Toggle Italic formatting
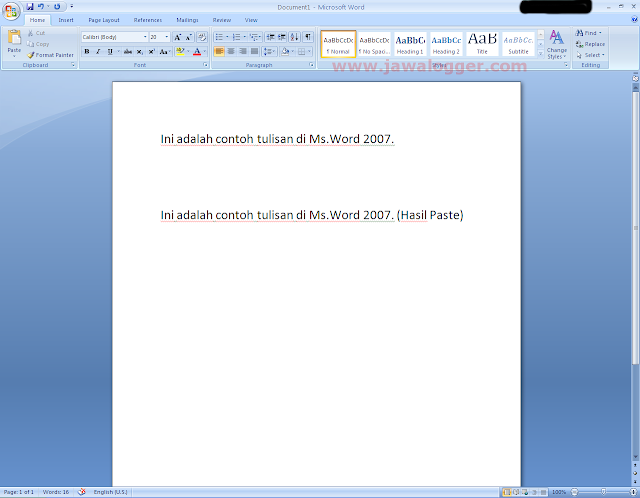The width and height of the screenshot is (640, 498). pyautogui.click(x=98, y=51)
